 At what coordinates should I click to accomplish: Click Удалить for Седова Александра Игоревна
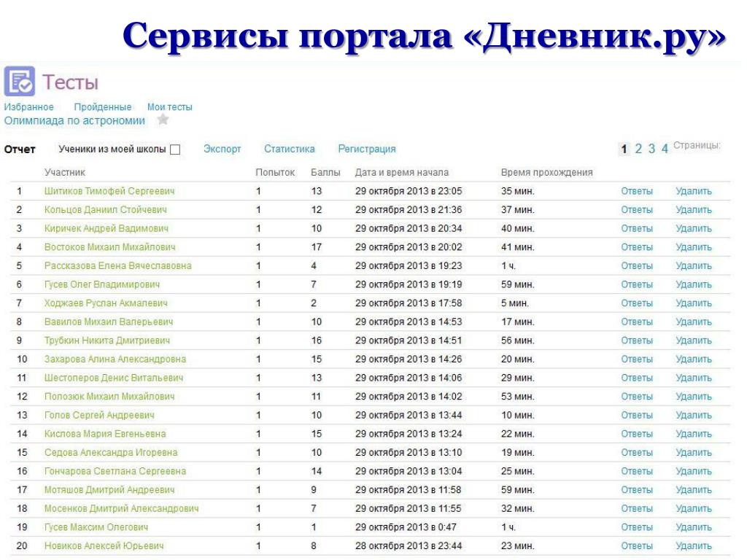coord(694,452)
